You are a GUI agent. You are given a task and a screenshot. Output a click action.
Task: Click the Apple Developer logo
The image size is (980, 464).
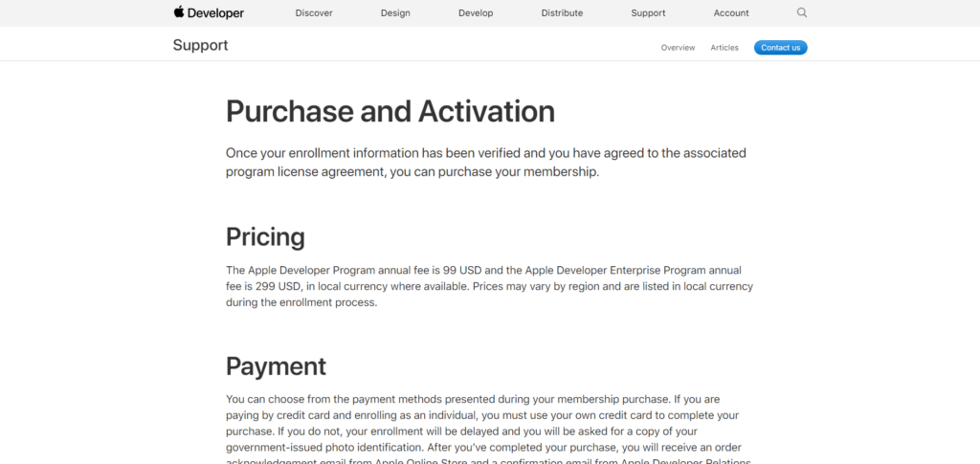[209, 12]
